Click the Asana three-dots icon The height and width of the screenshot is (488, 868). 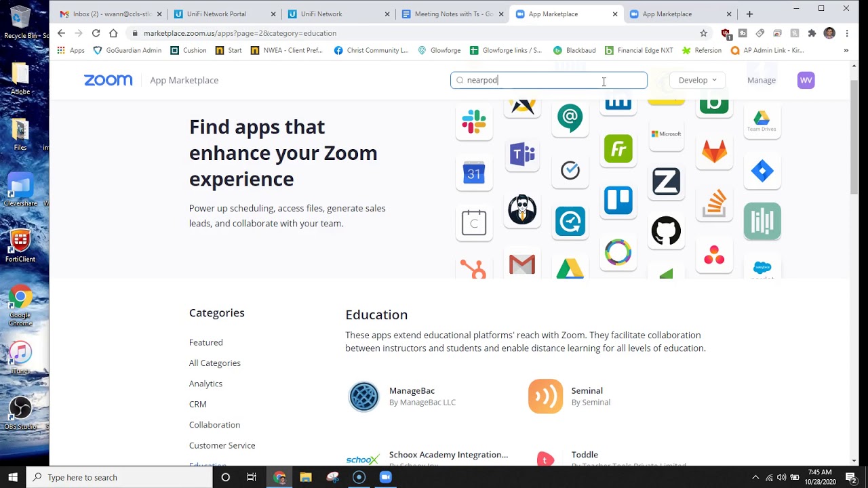(x=714, y=256)
